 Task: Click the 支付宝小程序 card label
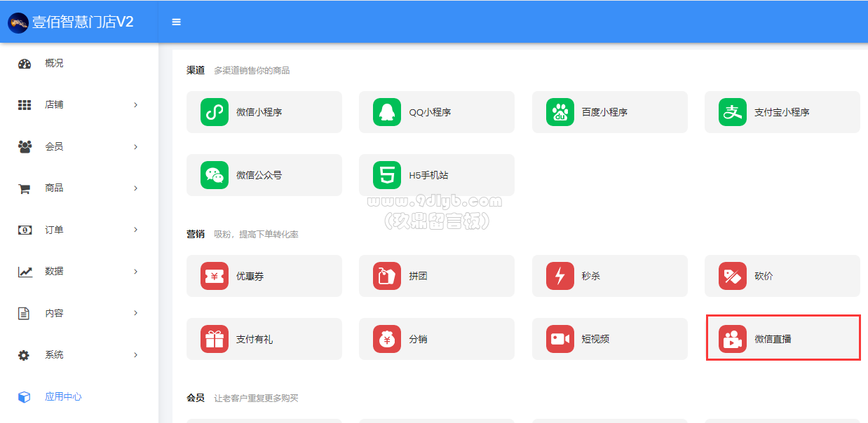pos(782,112)
